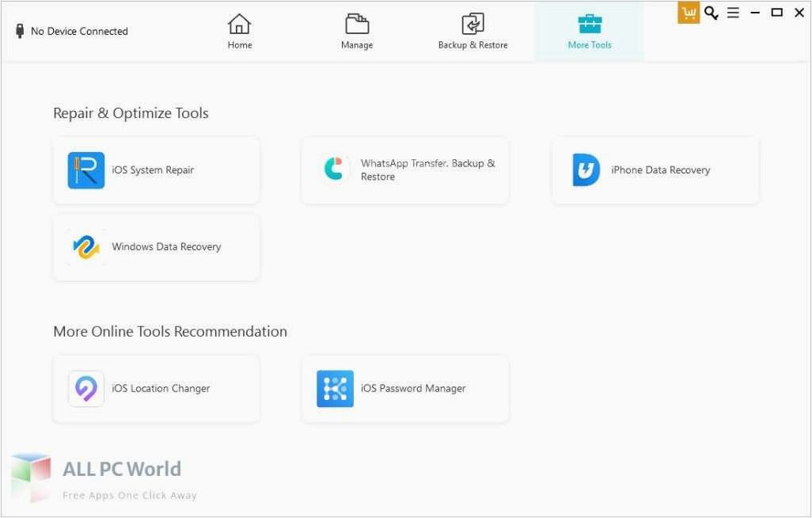Maximize the application window

click(x=777, y=13)
